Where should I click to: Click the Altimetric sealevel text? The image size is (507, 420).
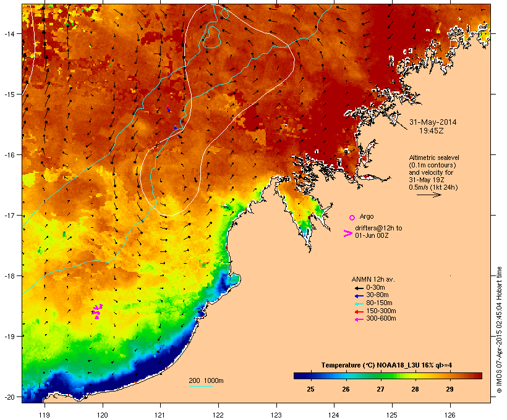pos(434,157)
